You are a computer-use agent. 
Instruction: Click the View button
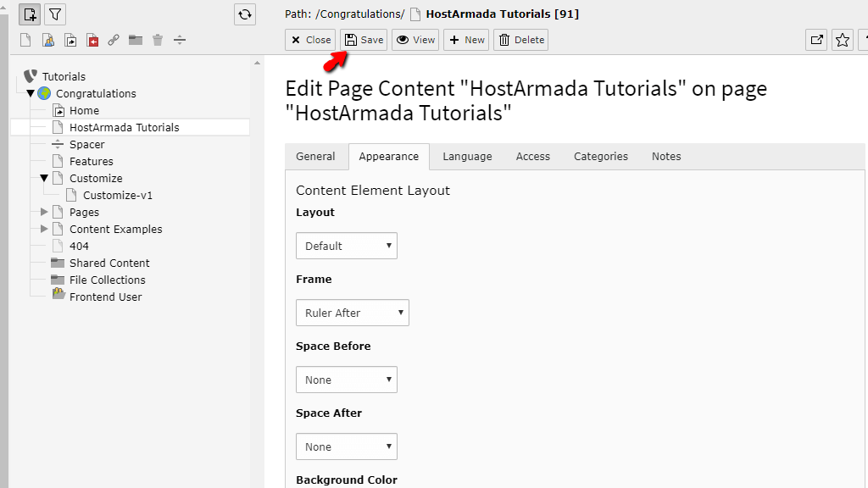(415, 40)
